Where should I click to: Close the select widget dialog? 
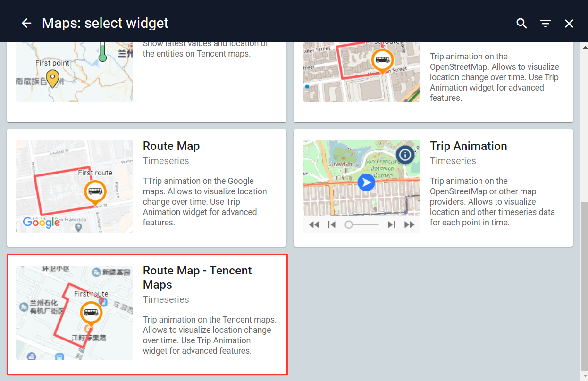(x=569, y=23)
